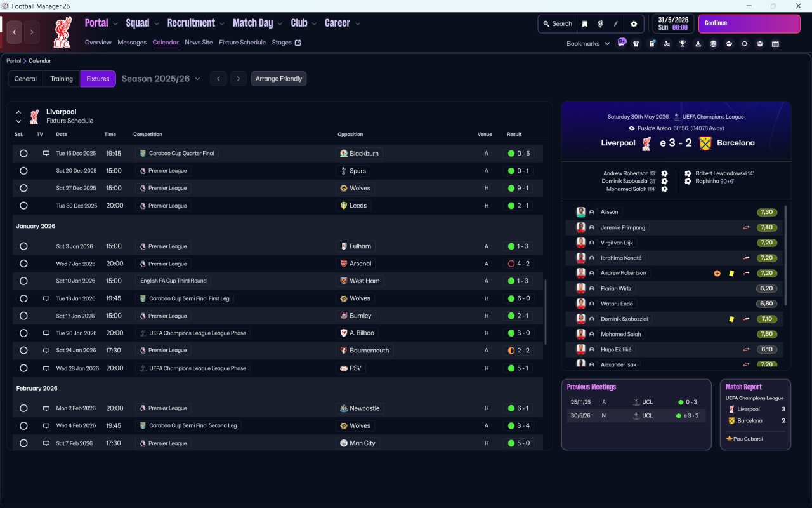
Task: Select the radio button for Blackburn fixture
Action: (23, 154)
